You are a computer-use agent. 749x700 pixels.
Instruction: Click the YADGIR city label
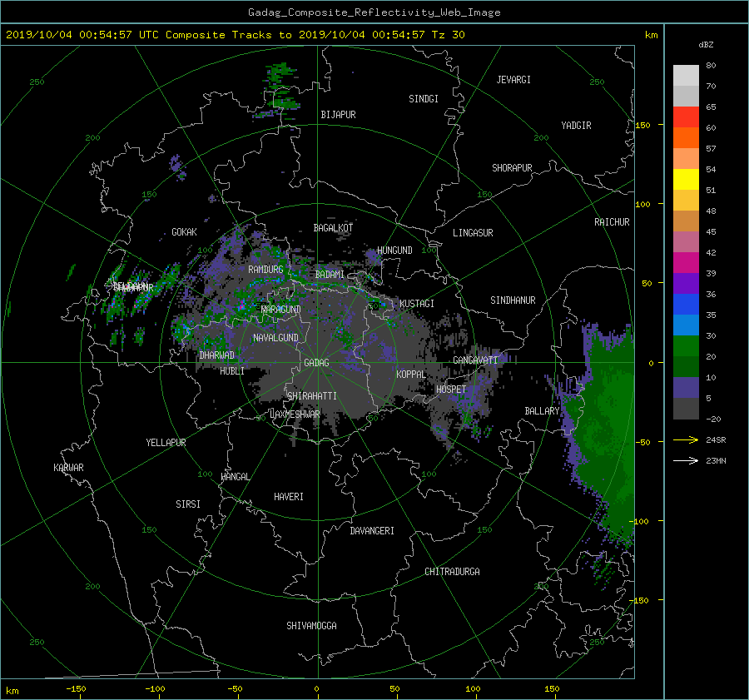pos(576,126)
